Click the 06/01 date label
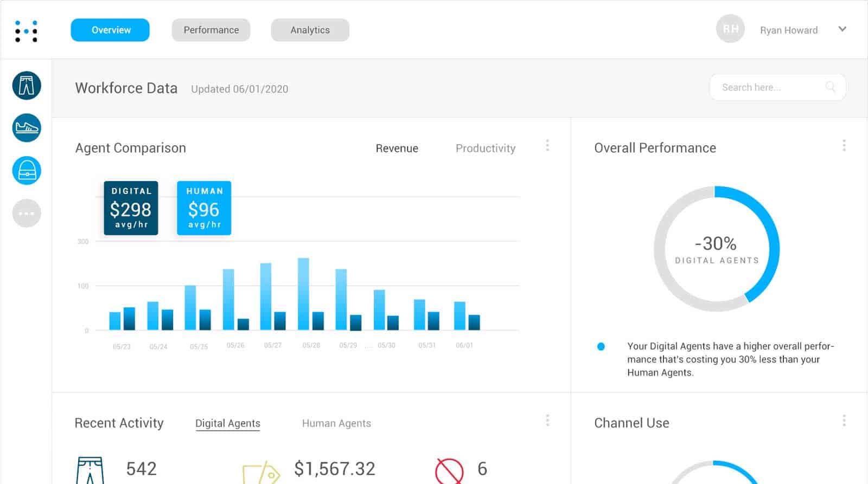This screenshot has height=484, width=868. point(464,345)
